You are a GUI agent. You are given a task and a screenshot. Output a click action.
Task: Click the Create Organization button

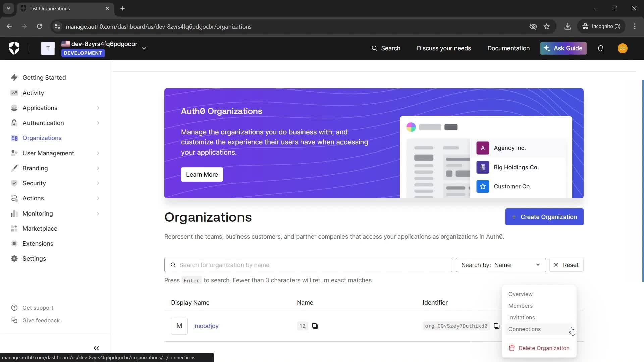coord(544,217)
